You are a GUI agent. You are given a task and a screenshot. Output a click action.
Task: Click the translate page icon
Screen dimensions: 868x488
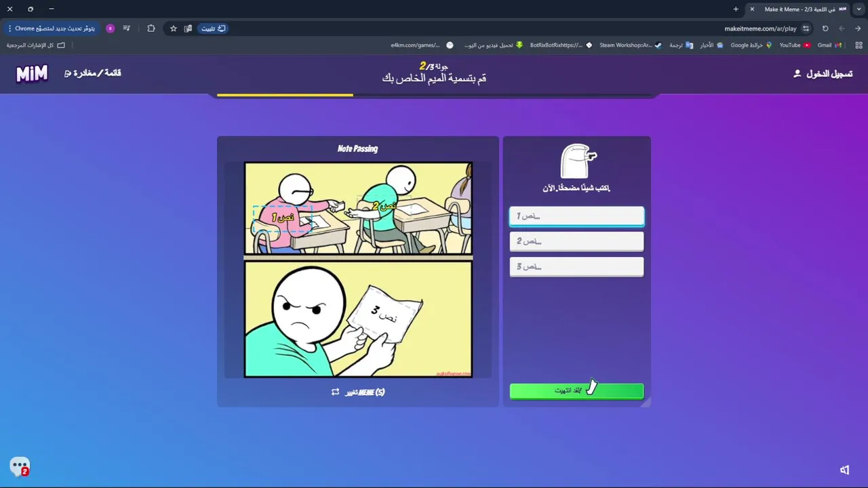pyautogui.click(x=189, y=28)
